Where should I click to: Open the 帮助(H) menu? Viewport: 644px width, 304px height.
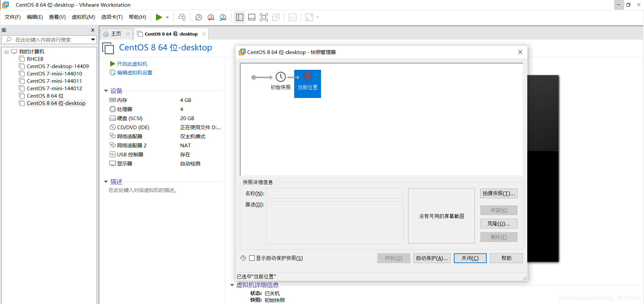[x=138, y=17]
